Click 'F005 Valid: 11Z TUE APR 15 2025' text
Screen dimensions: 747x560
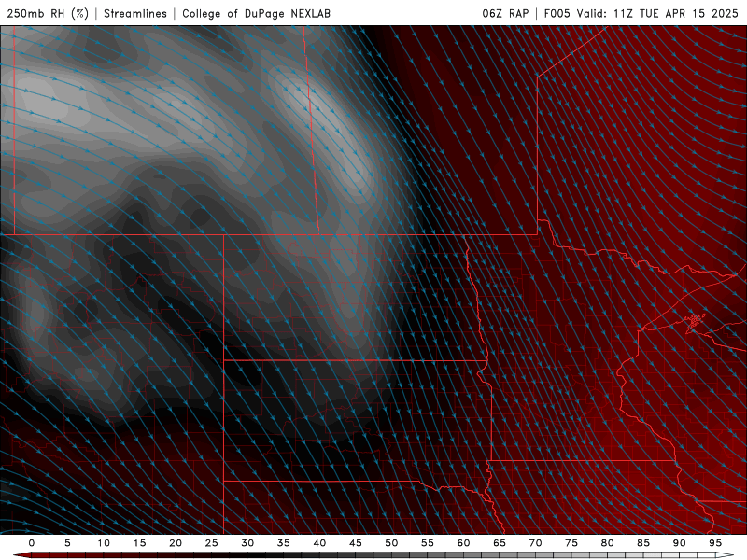click(x=641, y=13)
